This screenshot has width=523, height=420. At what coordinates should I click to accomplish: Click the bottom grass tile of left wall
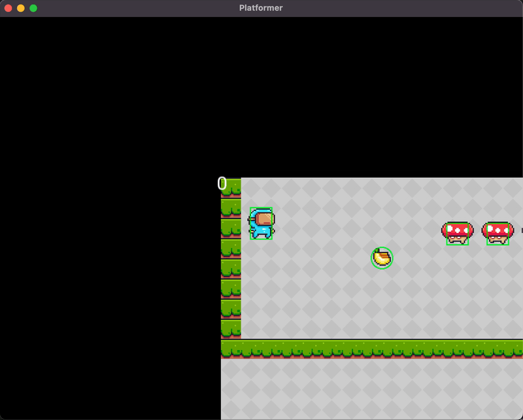231,328
